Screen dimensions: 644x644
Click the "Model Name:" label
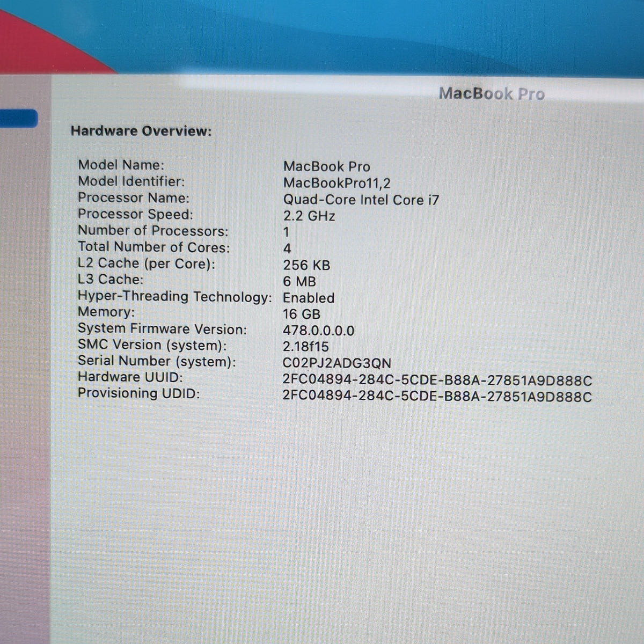121,165
